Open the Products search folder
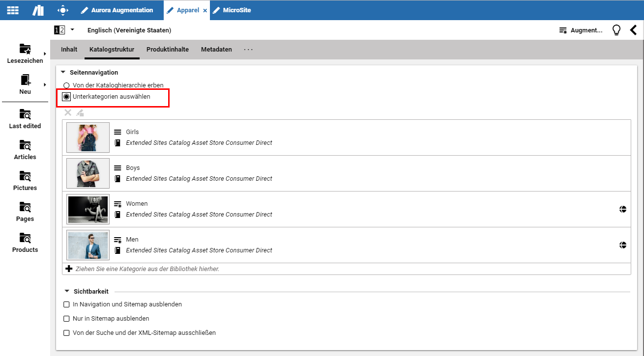 [25, 243]
